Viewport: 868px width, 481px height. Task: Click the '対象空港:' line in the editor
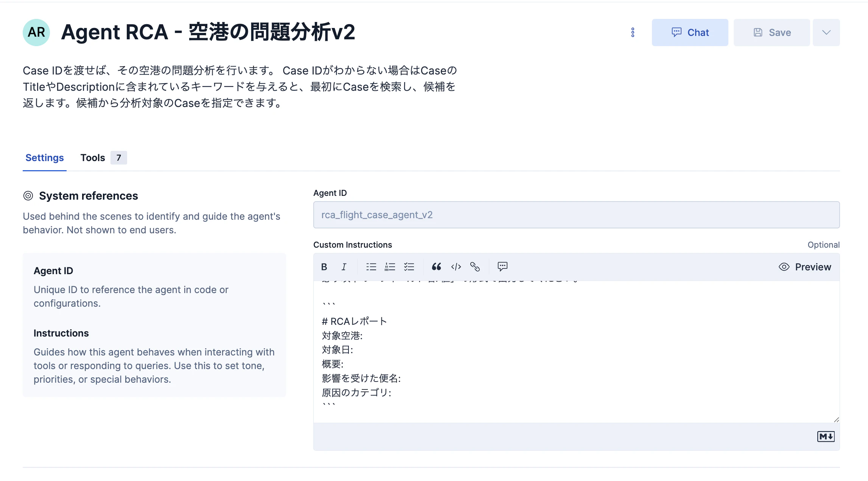(342, 336)
